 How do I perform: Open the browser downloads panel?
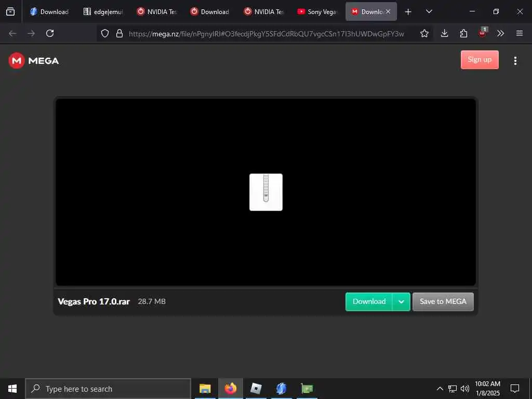[445, 33]
